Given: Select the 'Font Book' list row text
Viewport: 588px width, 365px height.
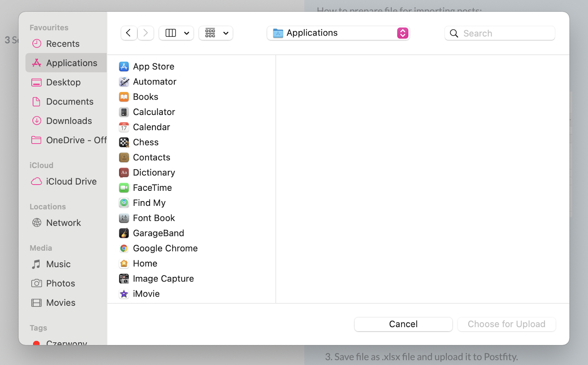Looking at the screenshot, I should point(154,218).
